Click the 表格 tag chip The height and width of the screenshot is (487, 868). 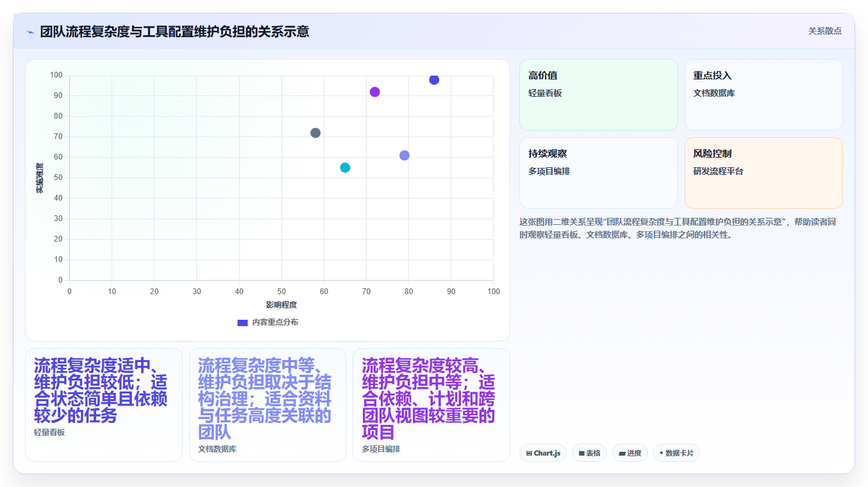589,453
